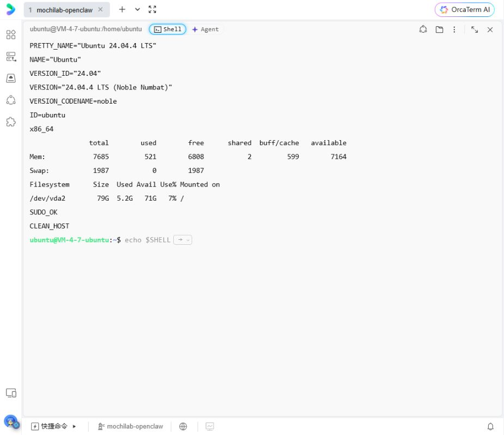Click the SUDO_OK output line

(x=44, y=212)
